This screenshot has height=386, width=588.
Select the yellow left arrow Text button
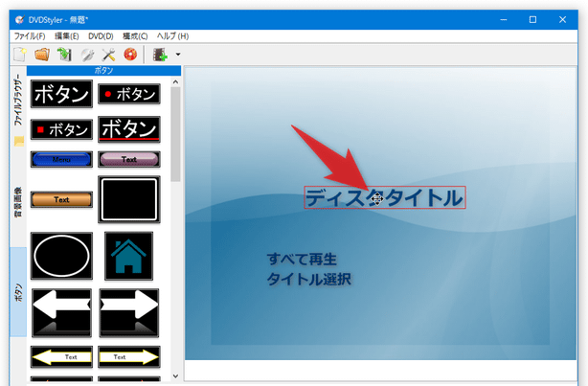tap(61, 356)
